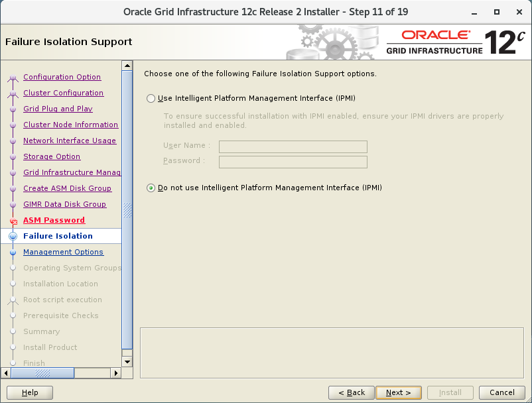
Task: Click the Management Options step bullet icon
Action: click(x=13, y=253)
